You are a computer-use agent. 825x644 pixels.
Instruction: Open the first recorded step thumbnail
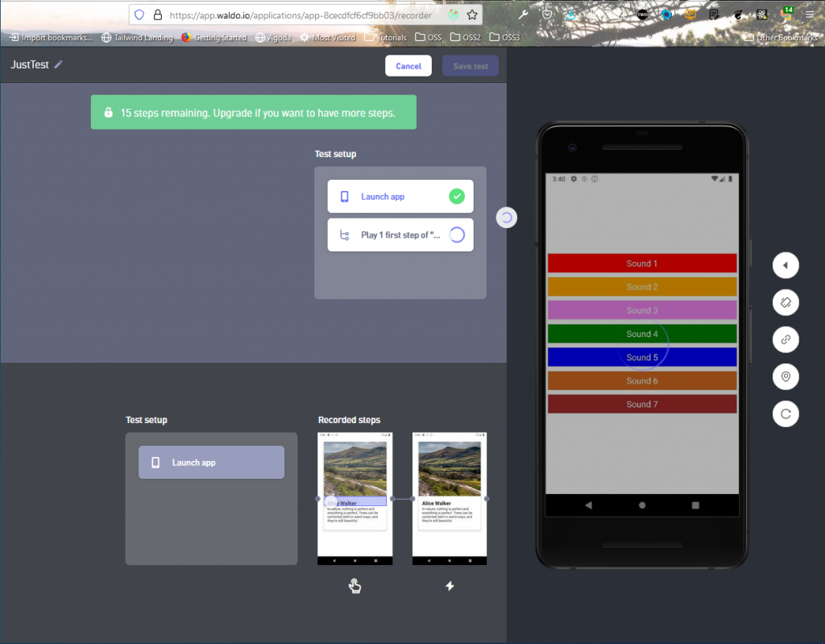(x=355, y=499)
